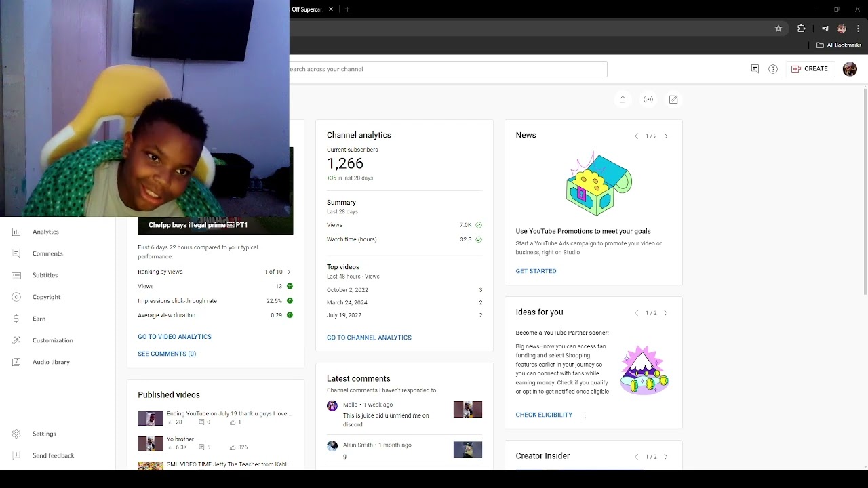Click the page vertical scrollbar
This screenshot has width=868, height=488.
coord(865,191)
